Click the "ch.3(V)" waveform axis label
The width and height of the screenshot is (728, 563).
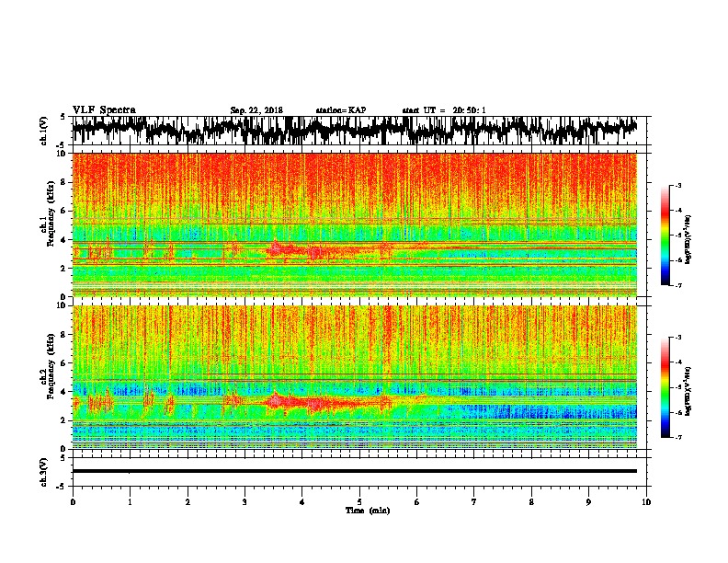[x=43, y=472]
